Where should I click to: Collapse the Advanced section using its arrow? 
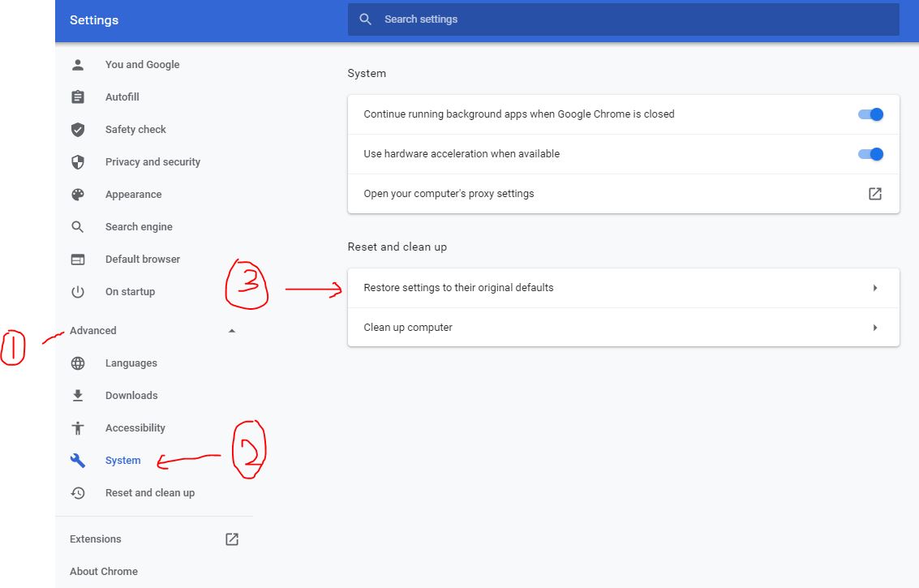coord(231,331)
